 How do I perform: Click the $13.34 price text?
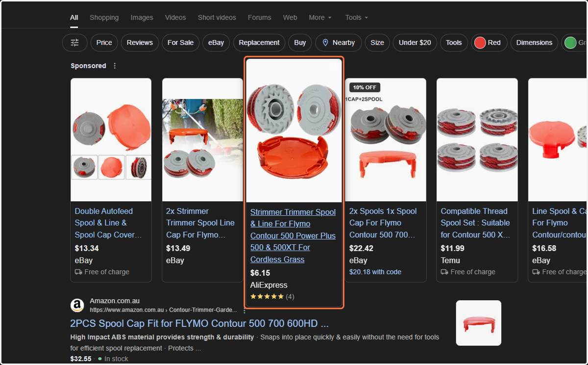(x=86, y=248)
